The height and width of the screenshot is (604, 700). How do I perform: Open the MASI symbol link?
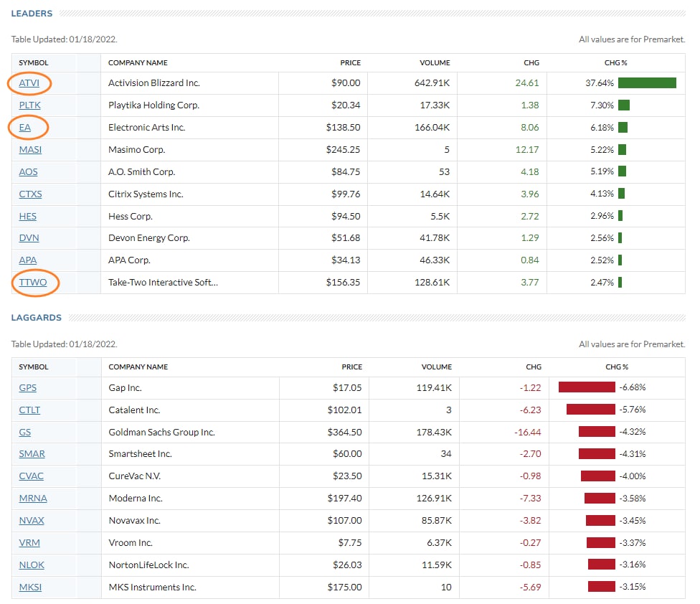tap(30, 150)
